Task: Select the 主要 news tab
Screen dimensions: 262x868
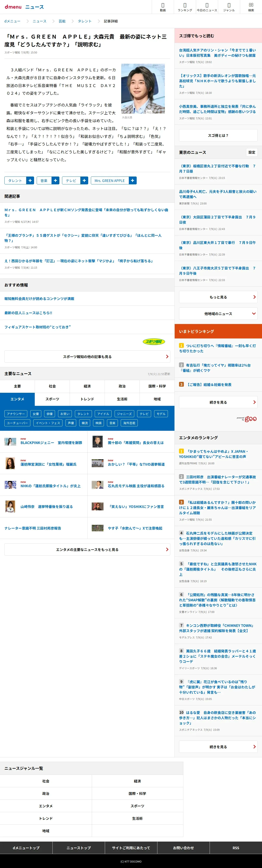Action: pos(17,386)
